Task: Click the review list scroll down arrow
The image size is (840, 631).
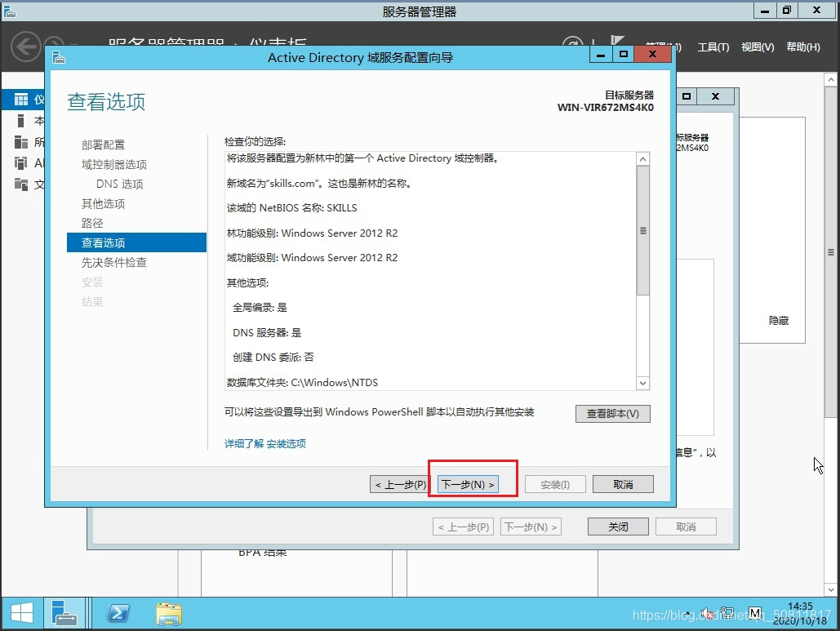Action: (643, 383)
